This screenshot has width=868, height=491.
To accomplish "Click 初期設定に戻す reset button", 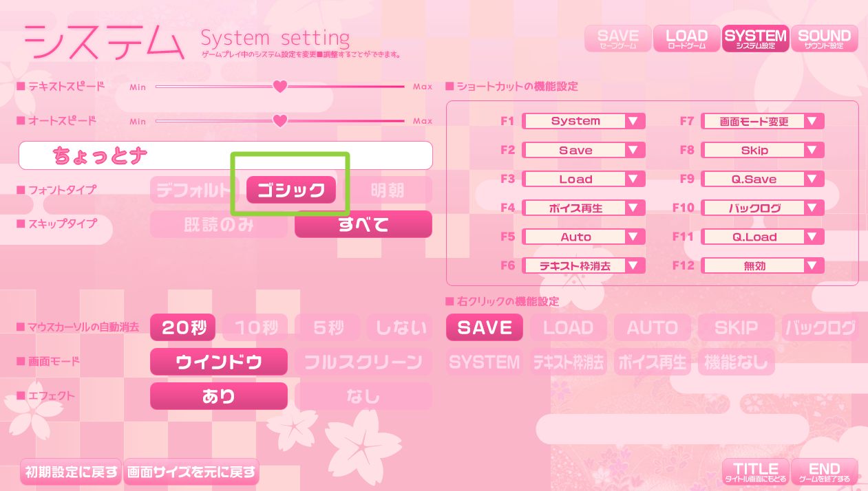I will tap(71, 472).
